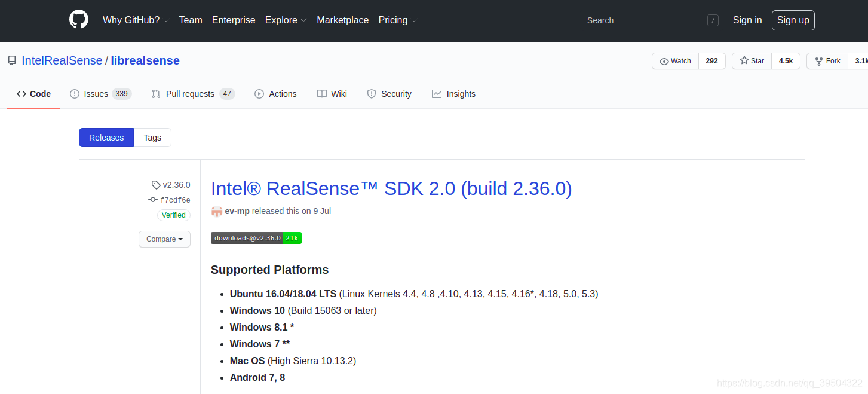Click the slash keyboard shortcut icon near Search
This screenshot has height=394, width=868.
[713, 20]
